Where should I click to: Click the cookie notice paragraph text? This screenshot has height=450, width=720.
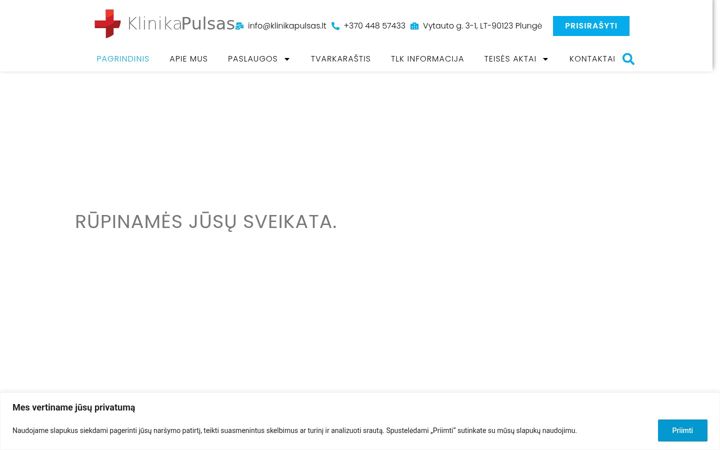pyautogui.click(x=294, y=431)
